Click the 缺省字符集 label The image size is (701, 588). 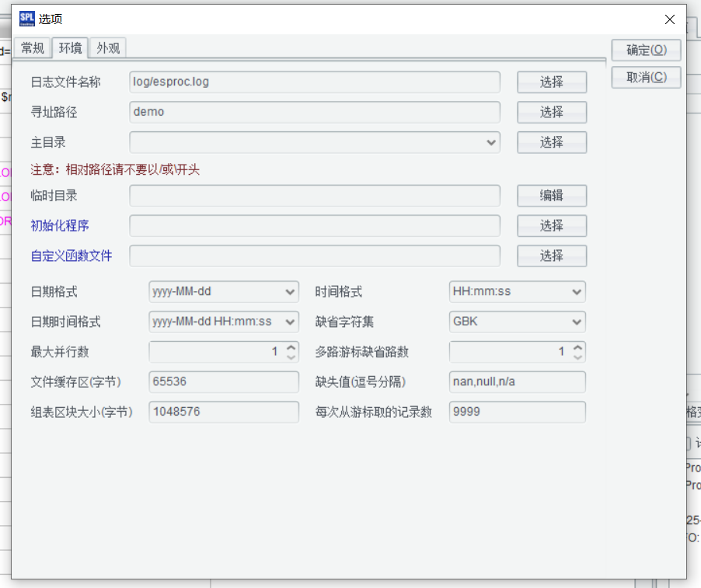(344, 322)
